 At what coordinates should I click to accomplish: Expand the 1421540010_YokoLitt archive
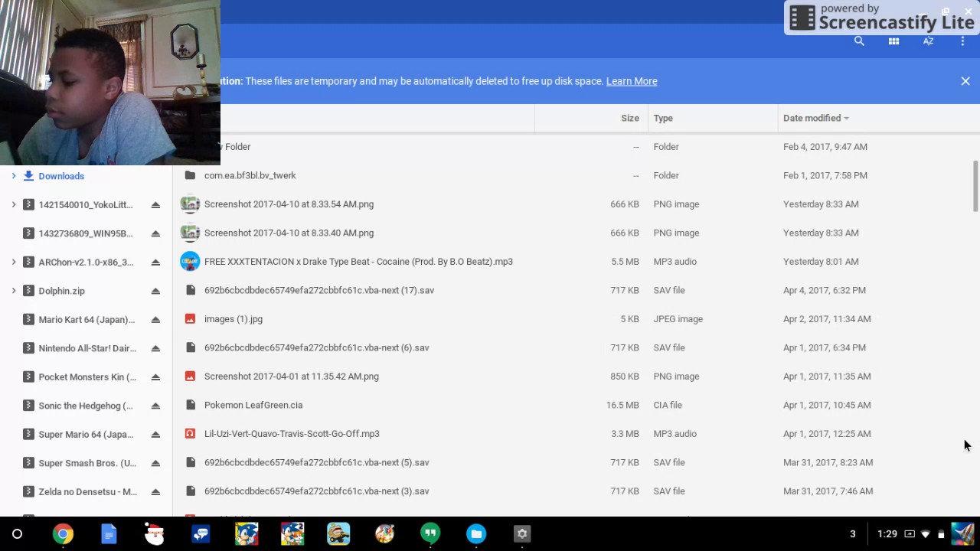click(13, 204)
